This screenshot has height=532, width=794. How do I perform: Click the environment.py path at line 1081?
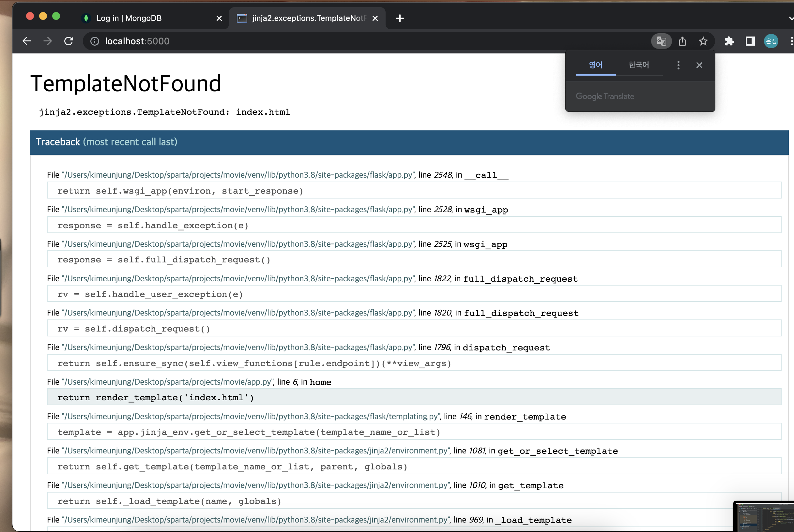[256, 451]
